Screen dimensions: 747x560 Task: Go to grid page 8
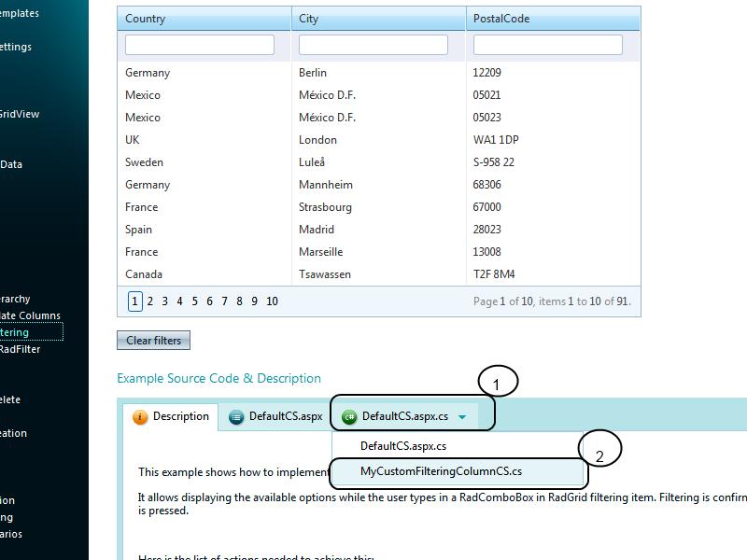(x=240, y=301)
